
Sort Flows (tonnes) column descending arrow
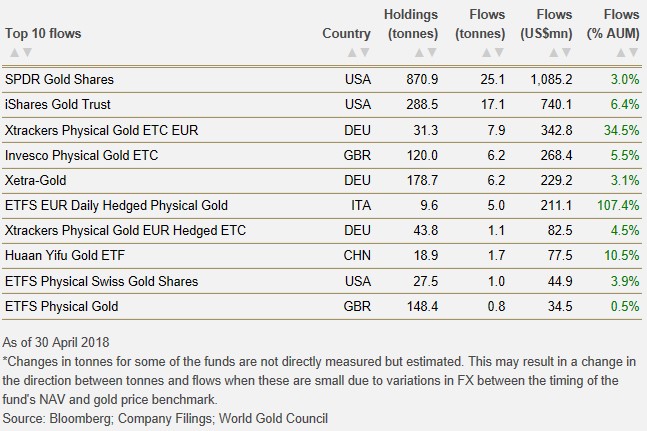click(500, 52)
